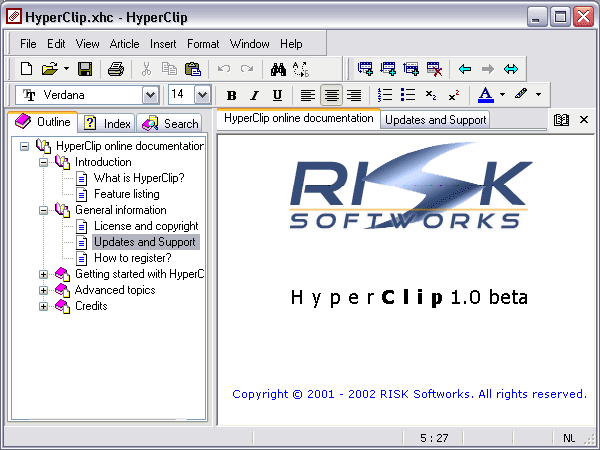
Task: Select the What is HyperClip? article
Action: (139, 178)
